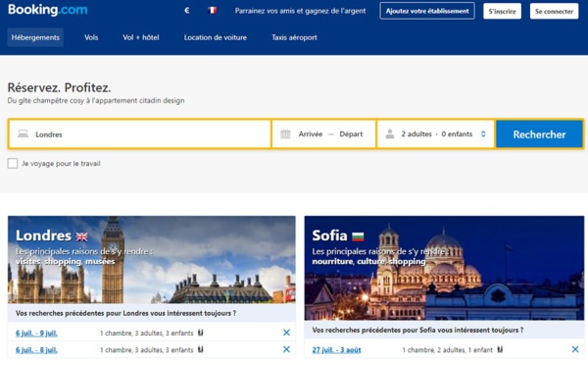Click the Départ date field
The height and width of the screenshot is (365, 588).
[351, 134]
